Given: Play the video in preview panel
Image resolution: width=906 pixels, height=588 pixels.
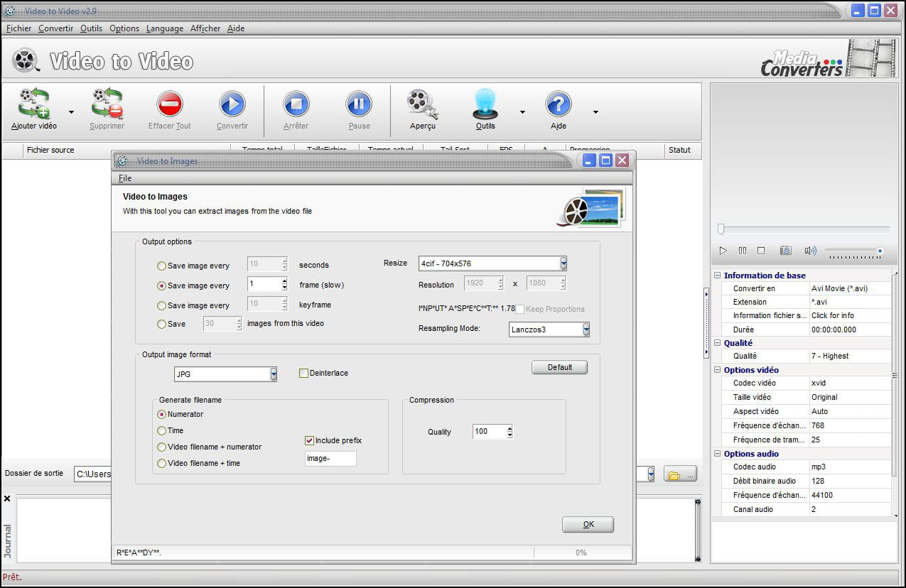Looking at the screenshot, I should [x=723, y=251].
